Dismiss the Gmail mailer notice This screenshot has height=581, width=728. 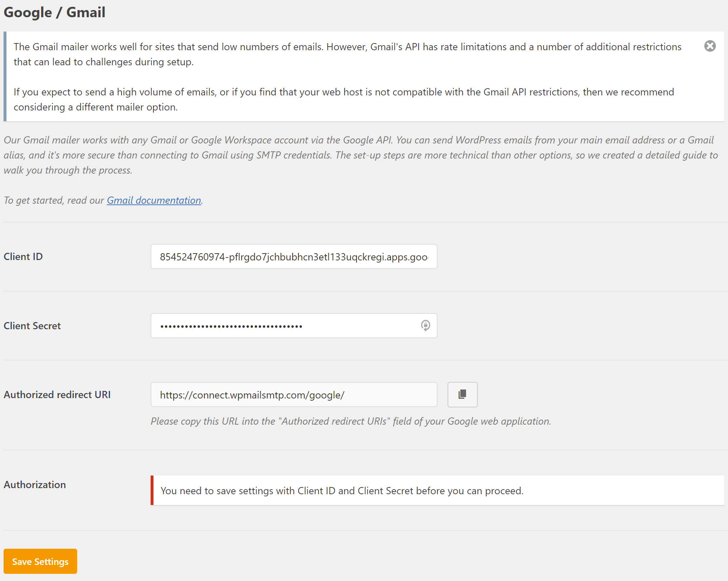[x=710, y=46]
